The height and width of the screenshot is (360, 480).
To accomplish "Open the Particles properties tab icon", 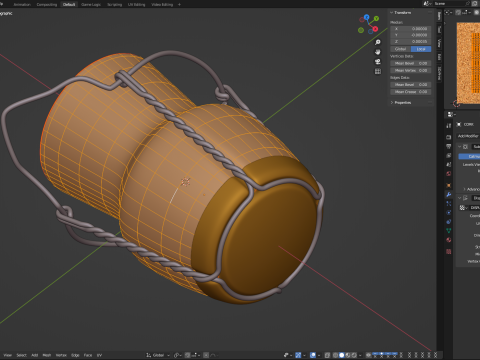I will coord(449,203).
